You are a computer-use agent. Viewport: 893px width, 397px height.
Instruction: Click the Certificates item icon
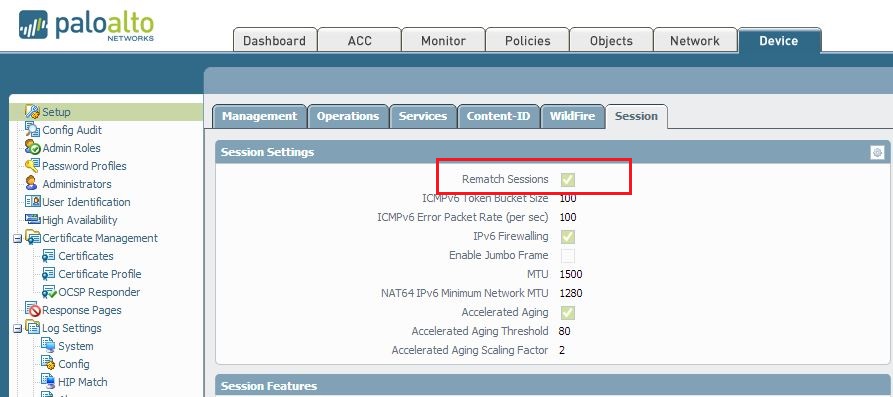click(49, 256)
